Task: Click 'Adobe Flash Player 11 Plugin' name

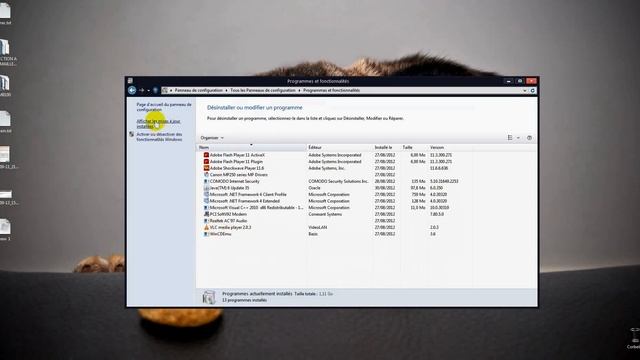Action: 236,162
